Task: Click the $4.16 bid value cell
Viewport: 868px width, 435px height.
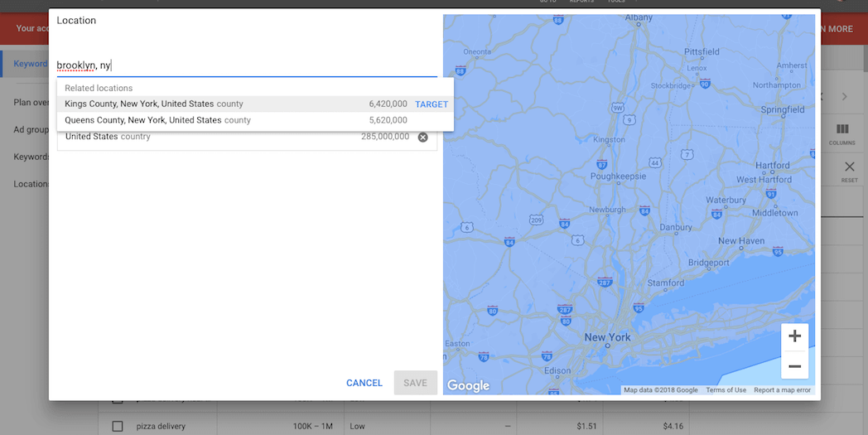Action: 673,426
